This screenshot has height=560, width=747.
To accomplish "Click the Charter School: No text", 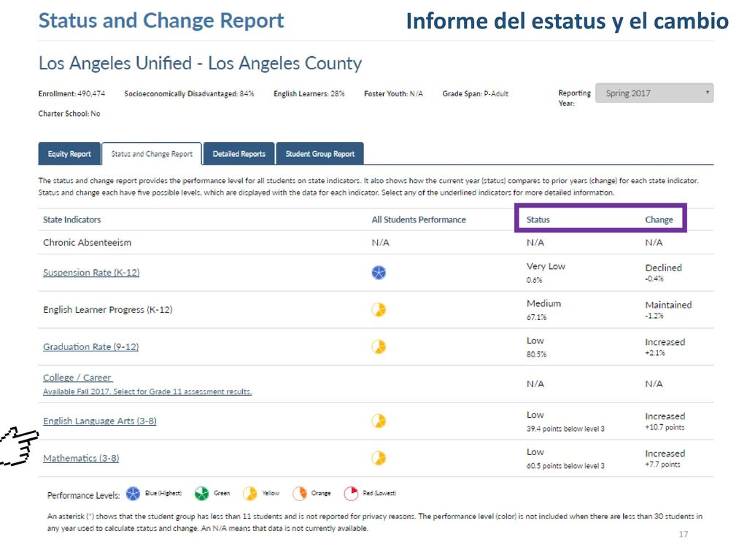I will pos(69,114).
